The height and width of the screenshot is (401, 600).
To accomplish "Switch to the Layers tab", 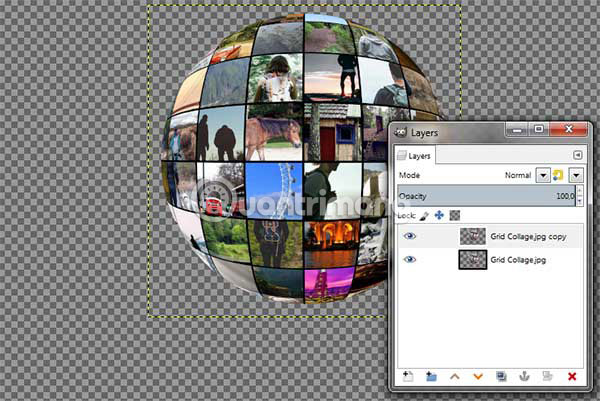I will [x=418, y=155].
